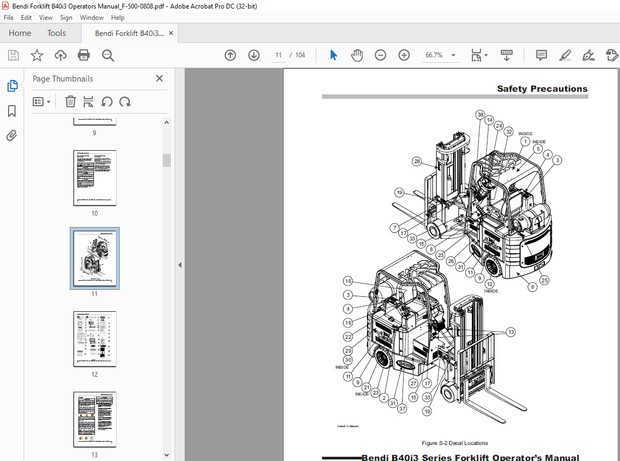Click the Zoom in plus icon
This screenshot has height=461, width=620.
point(404,55)
